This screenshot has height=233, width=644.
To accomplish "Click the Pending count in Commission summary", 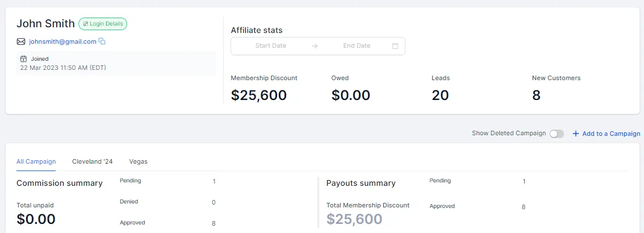I will click(214, 181).
